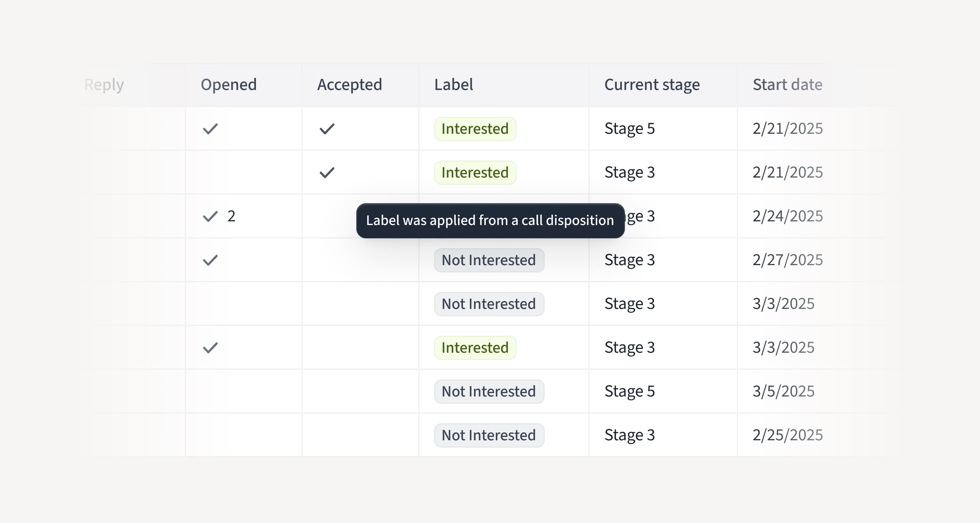Click the Interested label in the first row
The width and height of the screenshot is (980, 523).
[475, 129]
